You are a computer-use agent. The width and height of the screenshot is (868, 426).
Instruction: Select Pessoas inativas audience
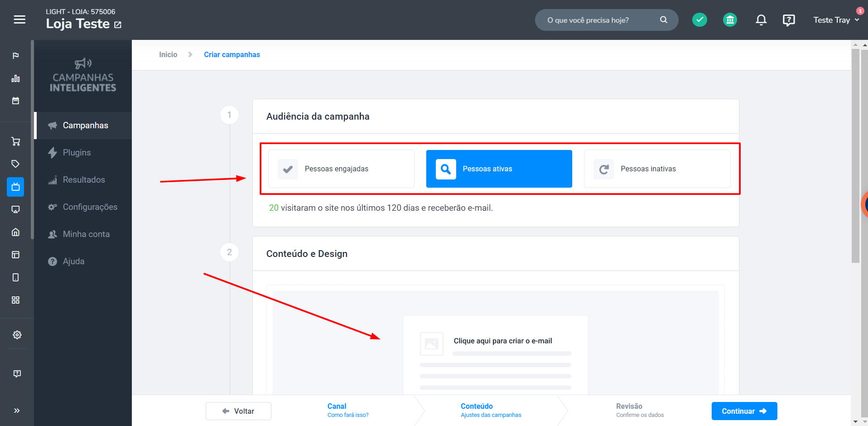[657, 169]
